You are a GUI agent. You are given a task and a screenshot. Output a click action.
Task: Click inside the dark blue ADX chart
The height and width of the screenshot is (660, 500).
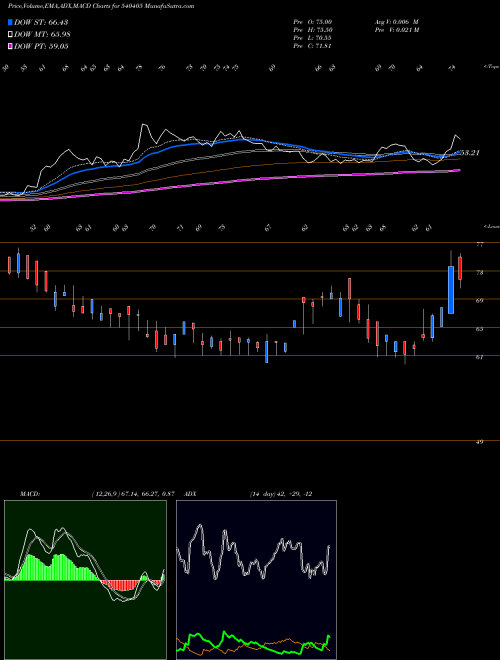[x=256, y=580]
